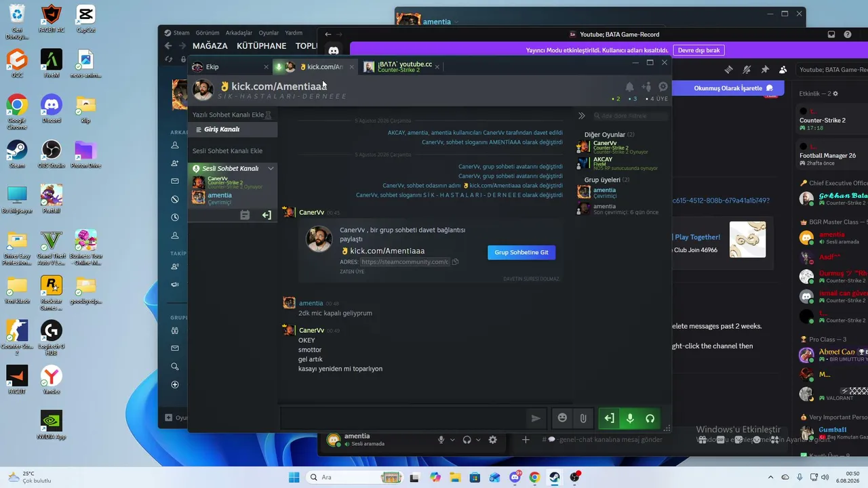Deafen with Discord headphone icon
868x488 pixels.
(x=467, y=440)
